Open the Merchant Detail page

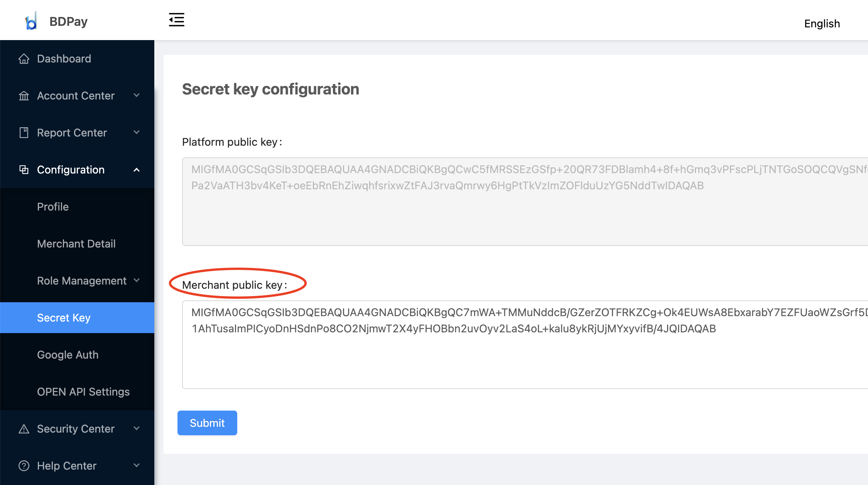point(77,244)
